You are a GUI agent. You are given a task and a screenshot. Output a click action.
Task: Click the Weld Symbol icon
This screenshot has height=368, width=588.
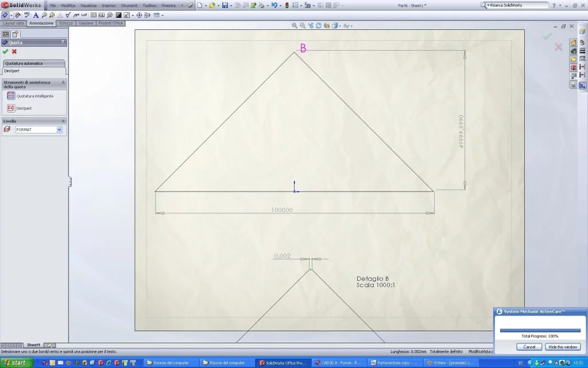[76, 16]
